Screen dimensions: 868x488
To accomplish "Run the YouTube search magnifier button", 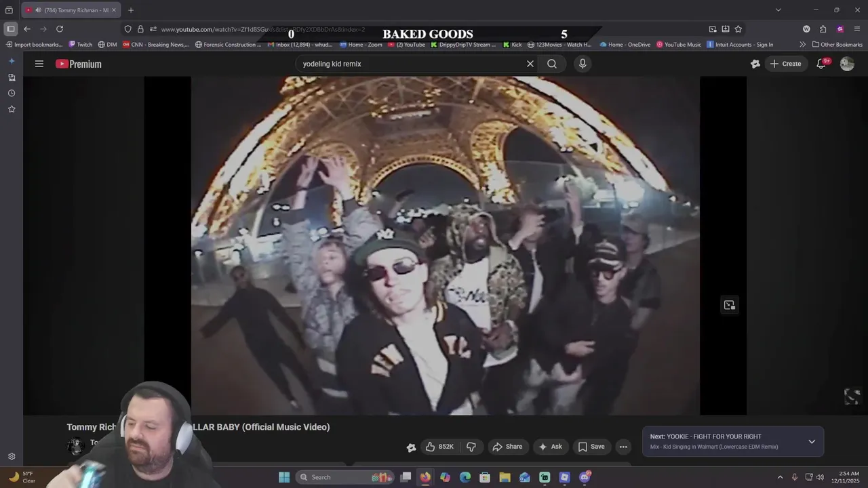I will tap(552, 64).
